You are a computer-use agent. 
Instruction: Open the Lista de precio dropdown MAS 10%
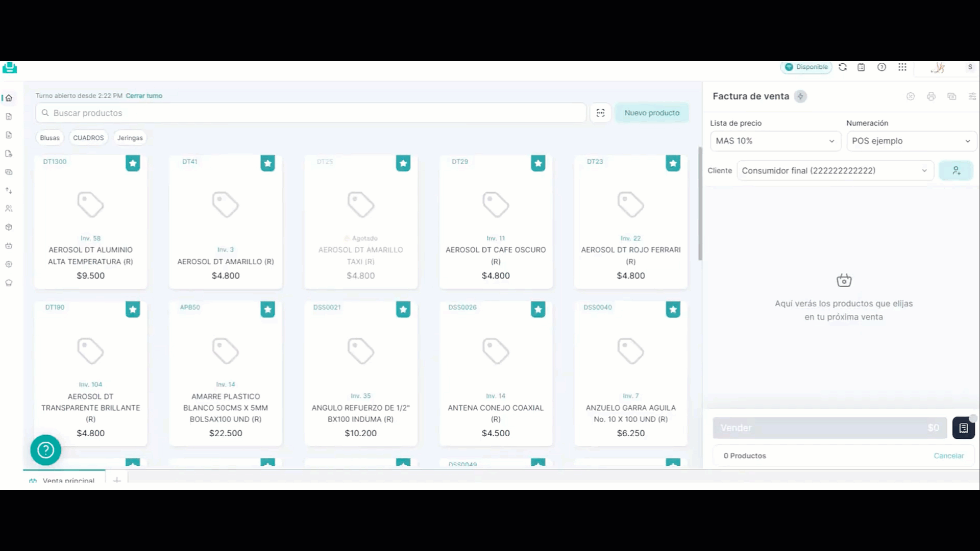[775, 141]
